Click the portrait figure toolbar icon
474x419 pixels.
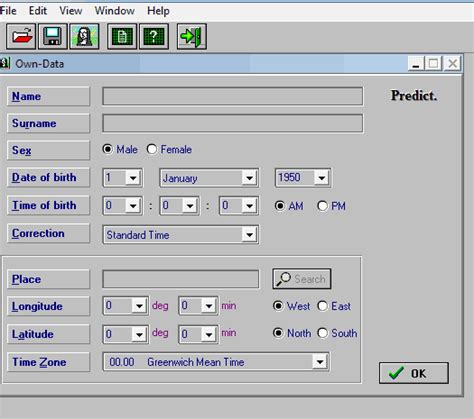tap(84, 36)
